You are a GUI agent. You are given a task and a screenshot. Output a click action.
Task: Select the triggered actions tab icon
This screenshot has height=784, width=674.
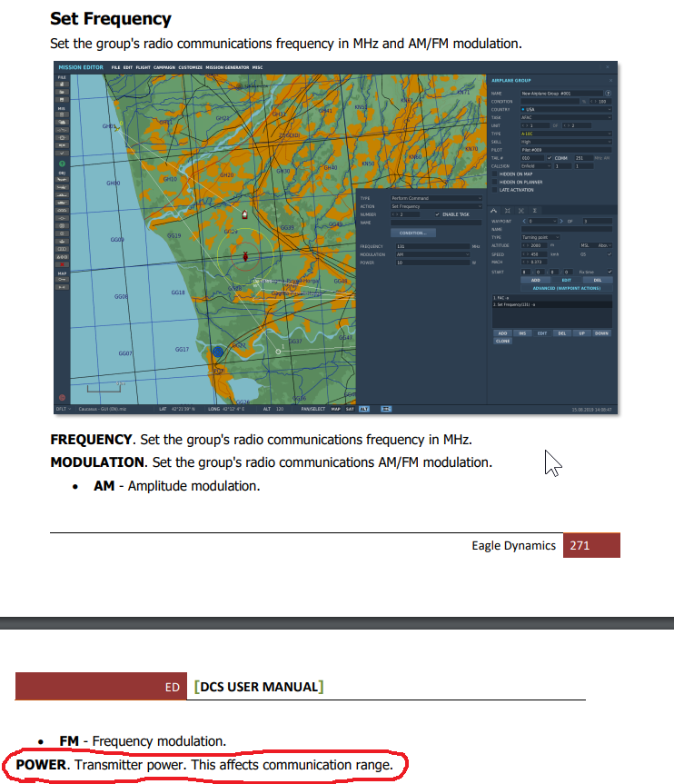click(521, 211)
